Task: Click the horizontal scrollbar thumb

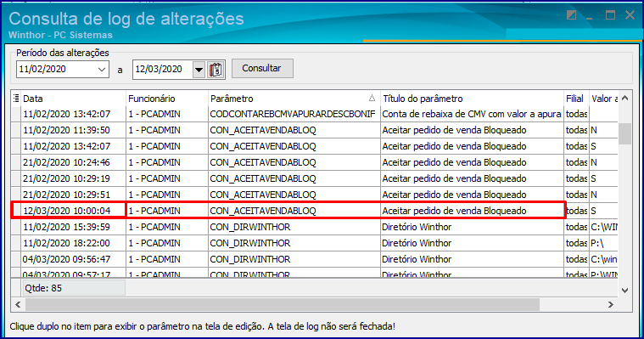Action: (x=283, y=304)
